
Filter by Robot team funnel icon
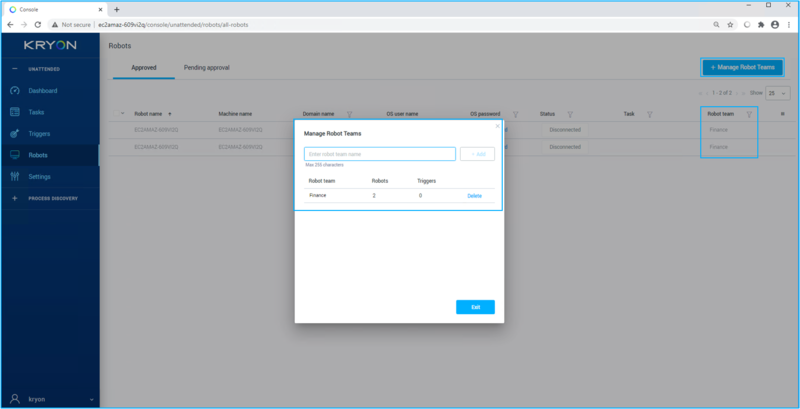749,114
